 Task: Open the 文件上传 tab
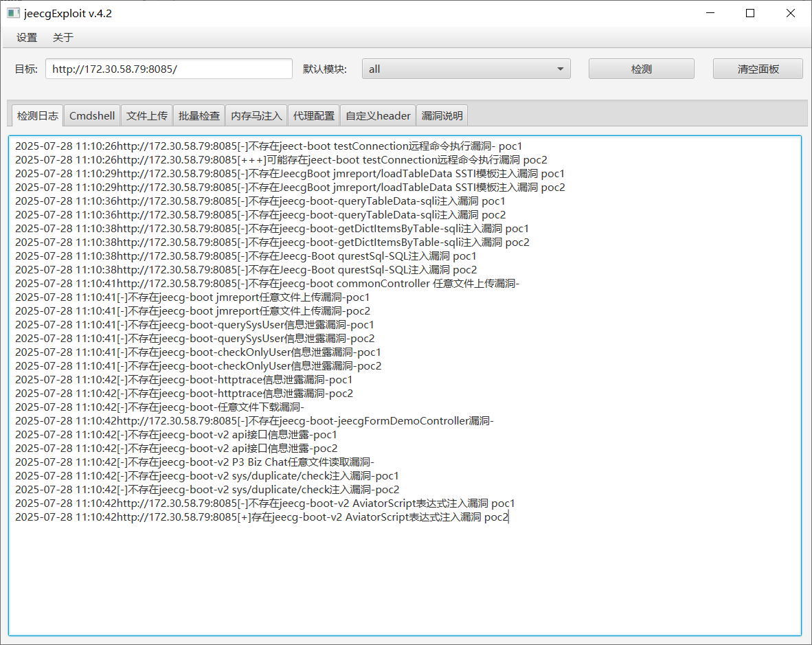tap(147, 115)
